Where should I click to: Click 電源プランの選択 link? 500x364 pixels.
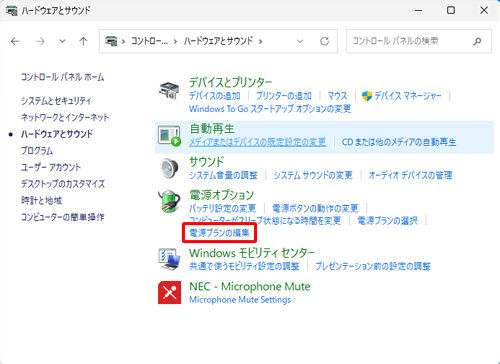pyautogui.click(x=388, y=221)
